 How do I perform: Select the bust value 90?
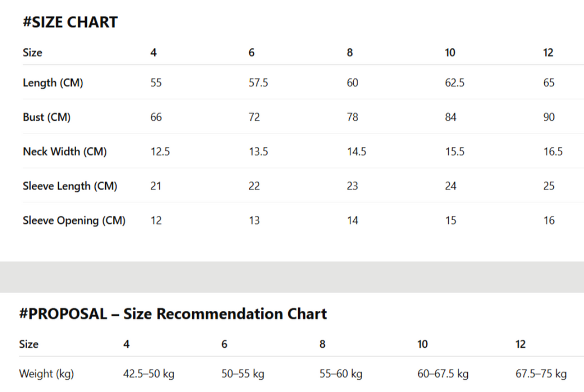(549, 117)
